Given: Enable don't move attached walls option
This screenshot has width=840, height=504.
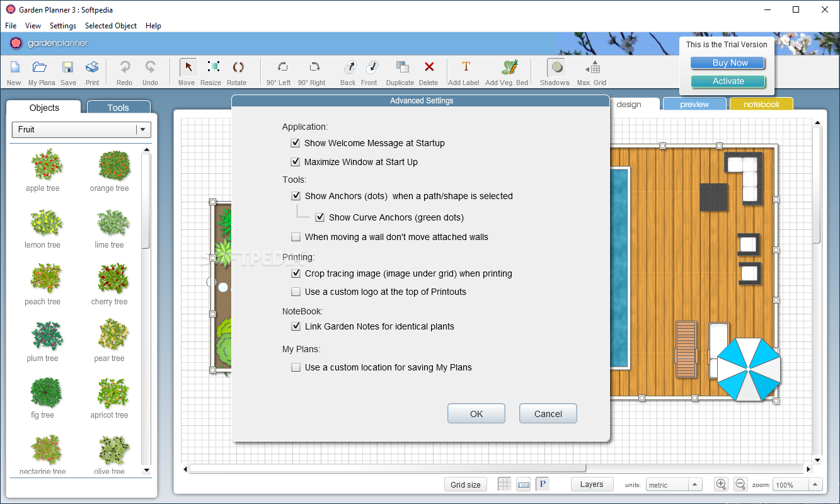Looking at the screenshot, I should click(x=296, y=237).
